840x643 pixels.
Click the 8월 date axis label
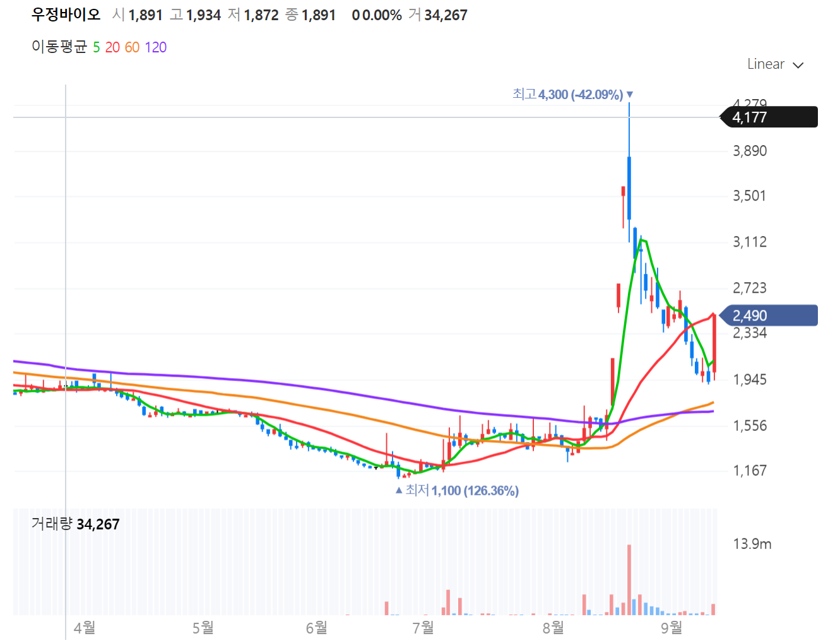(553, 627)
